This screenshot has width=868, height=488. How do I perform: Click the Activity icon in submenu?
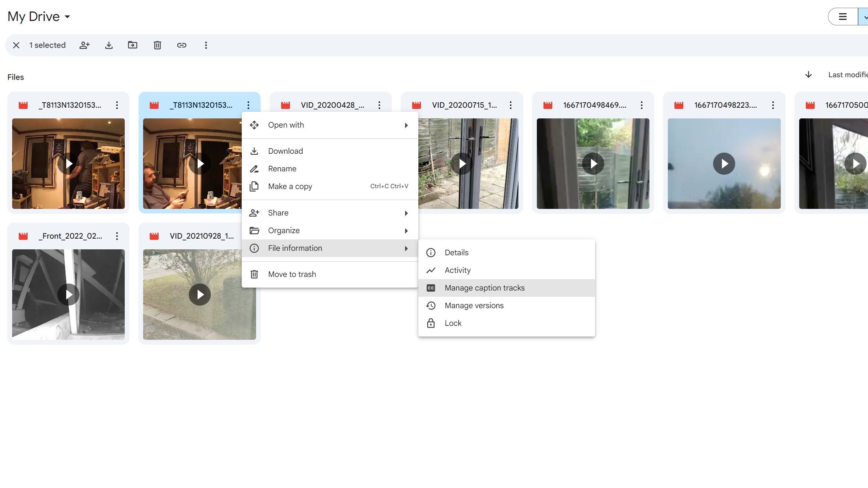(431, 270)
